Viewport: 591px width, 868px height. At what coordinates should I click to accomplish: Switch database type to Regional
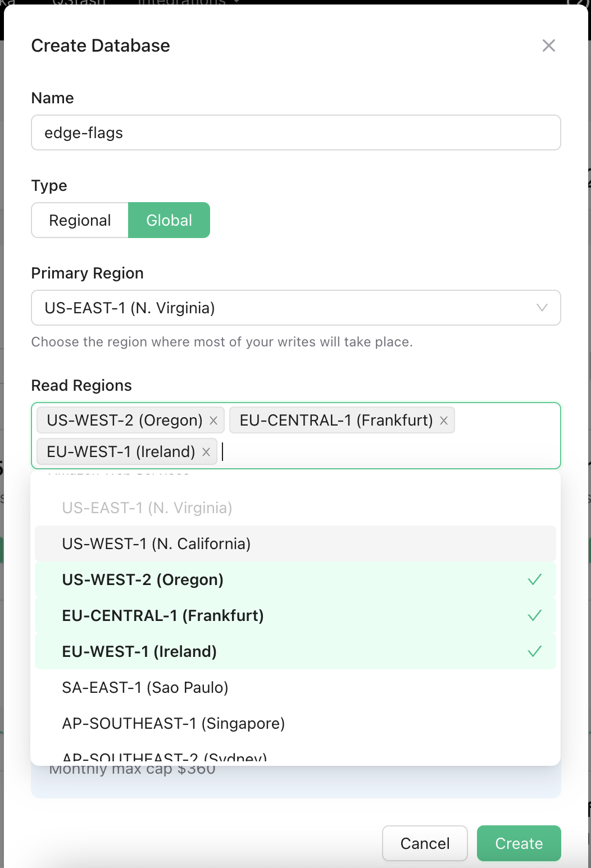pyautogui.click(x=80, y=220)
